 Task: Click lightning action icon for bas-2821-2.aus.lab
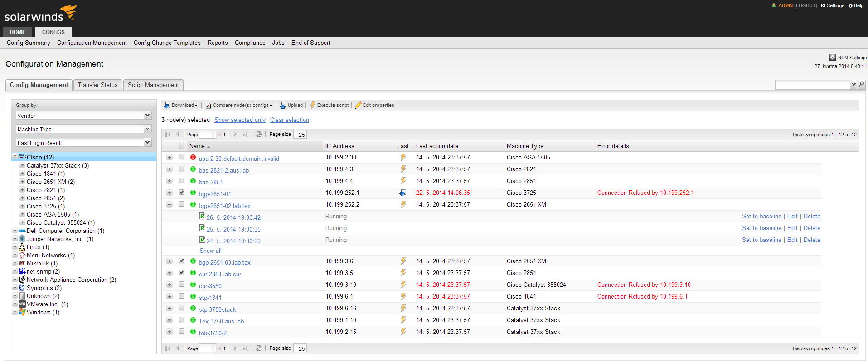click(x=403, y=169)
